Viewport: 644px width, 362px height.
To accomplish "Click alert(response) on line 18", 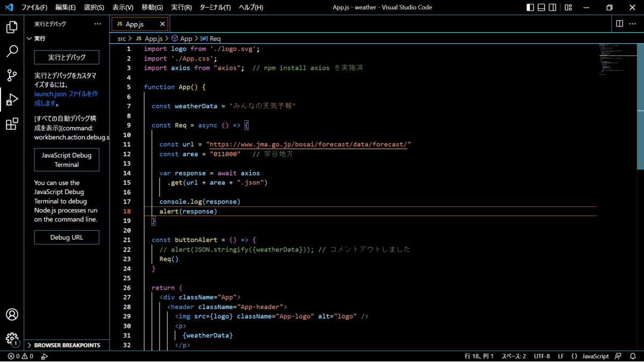I will pyautogui.click(x=188, y=211).
